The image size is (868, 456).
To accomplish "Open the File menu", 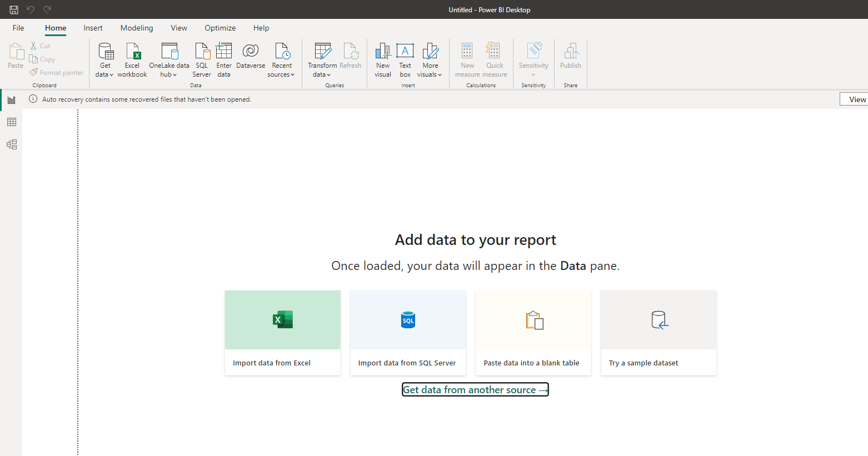I will (18, 28).
